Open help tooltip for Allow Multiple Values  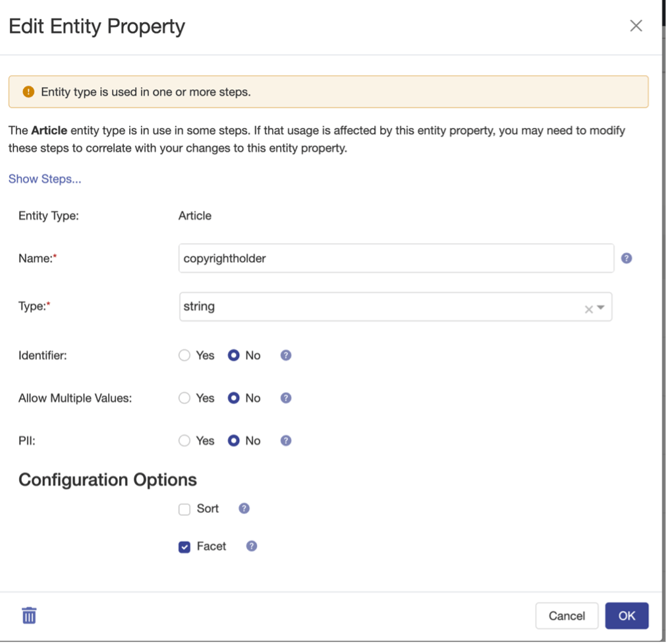pos(286,398)
